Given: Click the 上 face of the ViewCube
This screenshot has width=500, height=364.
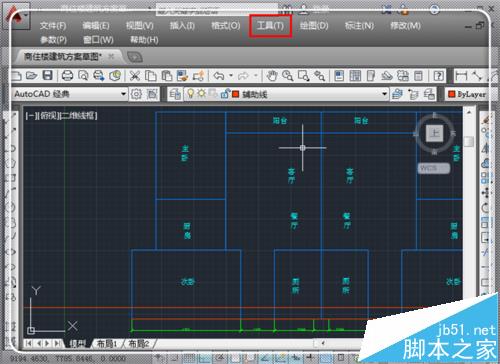Looking at the screenshot, I should pos(434,133).
